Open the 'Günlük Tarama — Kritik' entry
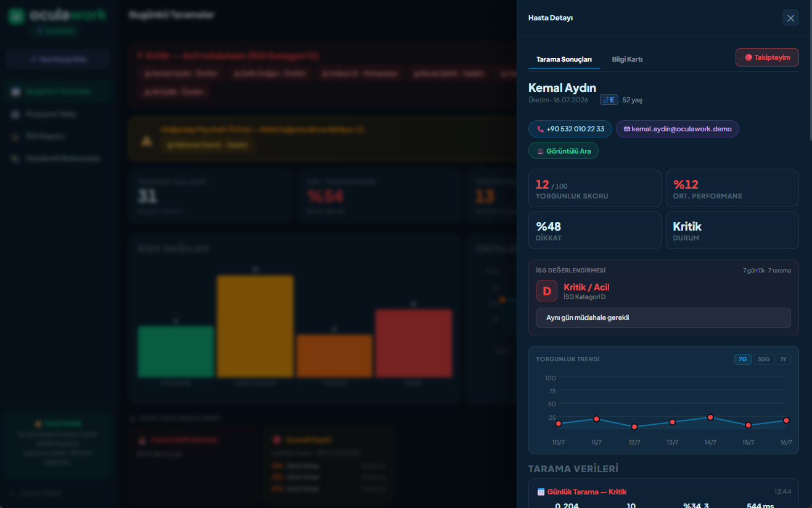 (586, 492)
